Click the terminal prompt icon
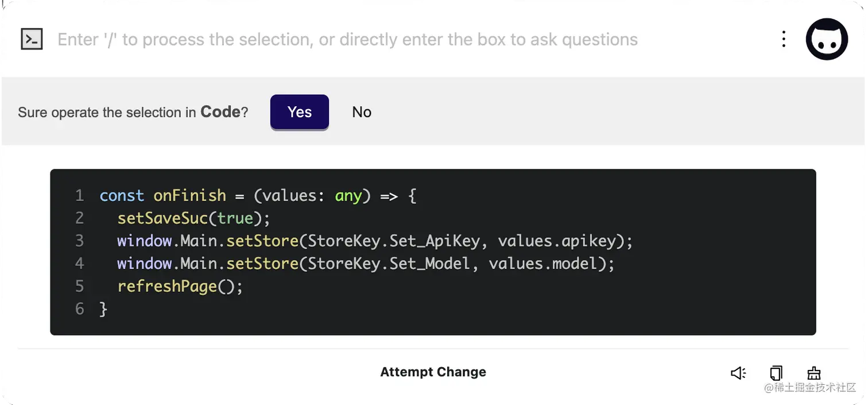The image size is (868, 405). tap(32, 38)
